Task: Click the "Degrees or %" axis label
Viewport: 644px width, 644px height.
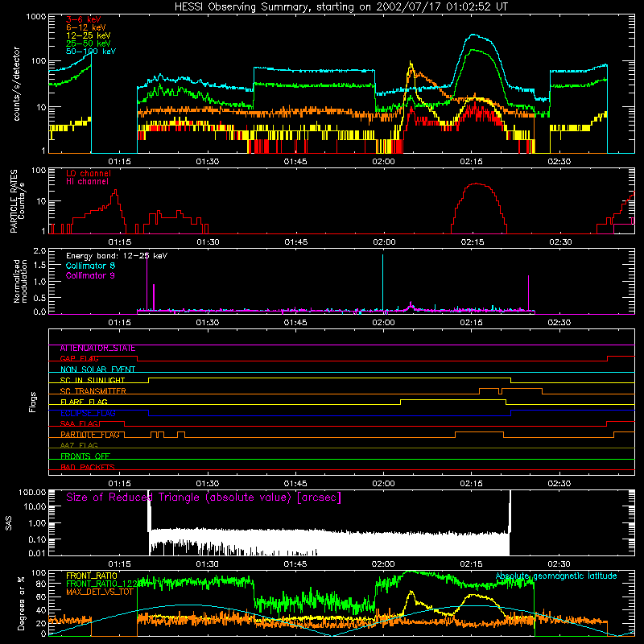Action: tap(21, 603)
